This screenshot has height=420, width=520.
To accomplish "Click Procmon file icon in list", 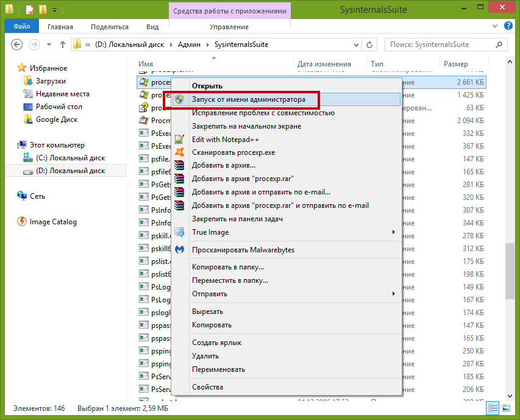I will (143, 120).
